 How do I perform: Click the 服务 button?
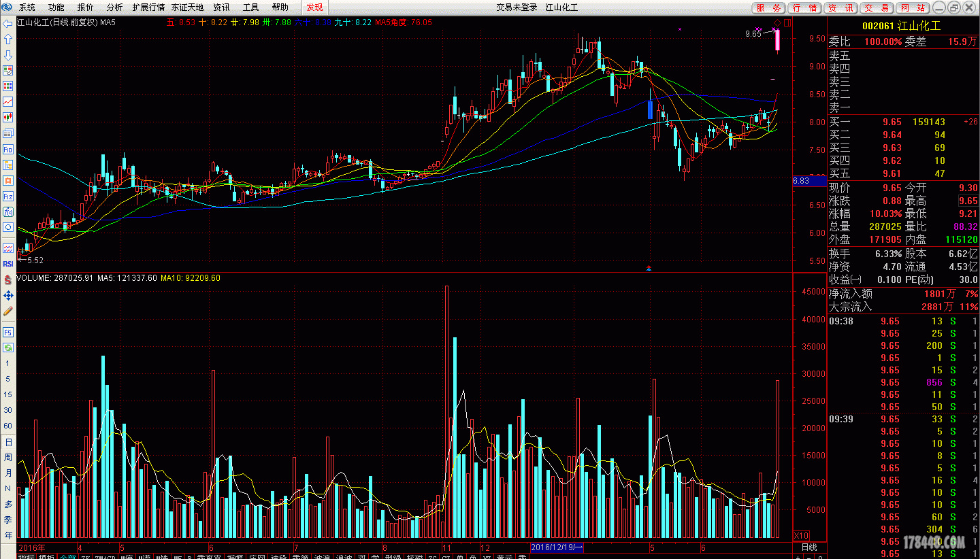(x=769, y=7)
